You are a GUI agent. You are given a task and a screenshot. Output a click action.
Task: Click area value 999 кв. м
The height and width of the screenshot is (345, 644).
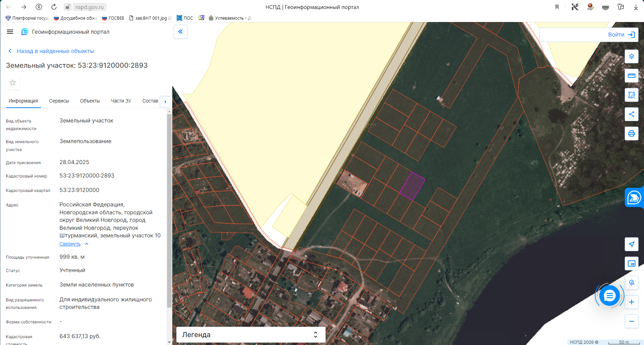tap(72, 257)
